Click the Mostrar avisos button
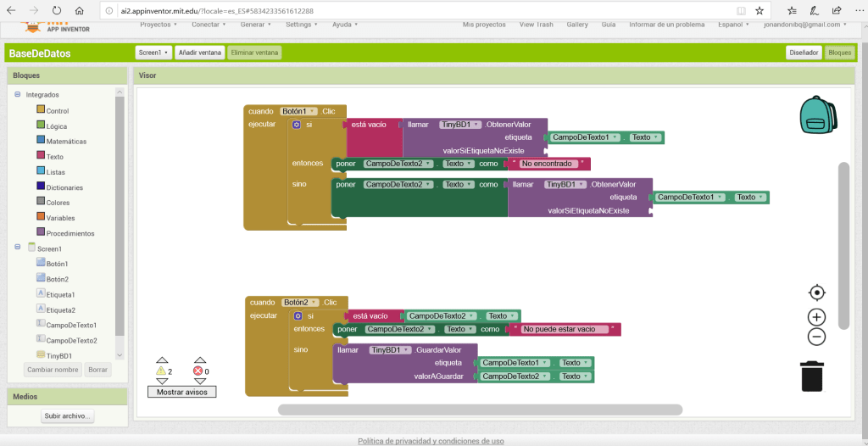 [x=181, y=392]
